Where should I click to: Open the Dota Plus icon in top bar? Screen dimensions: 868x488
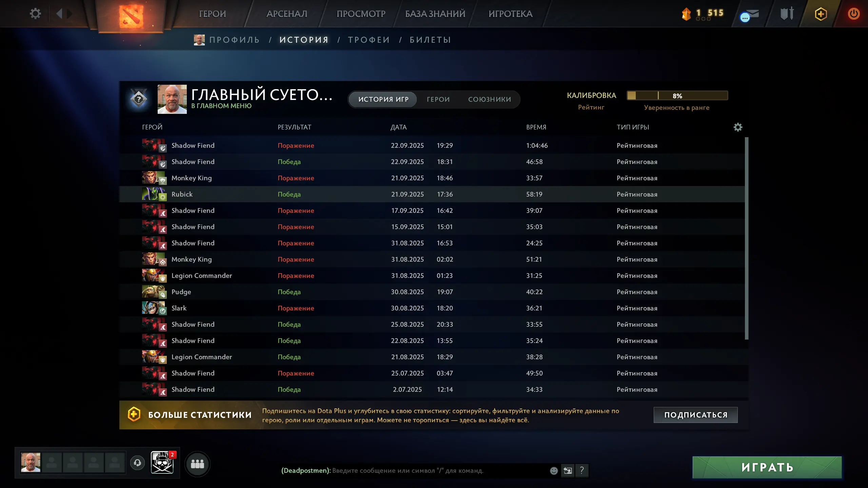[x=821, y=14]
